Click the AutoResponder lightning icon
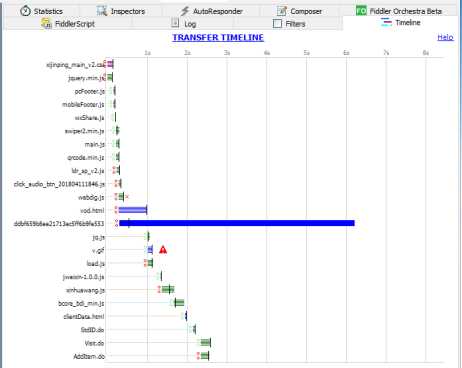 pos(185,11)
